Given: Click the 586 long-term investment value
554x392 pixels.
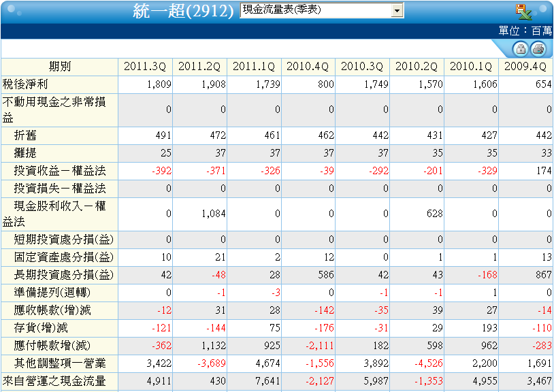Looking at the screenshot, I should (x=326, y=275).
